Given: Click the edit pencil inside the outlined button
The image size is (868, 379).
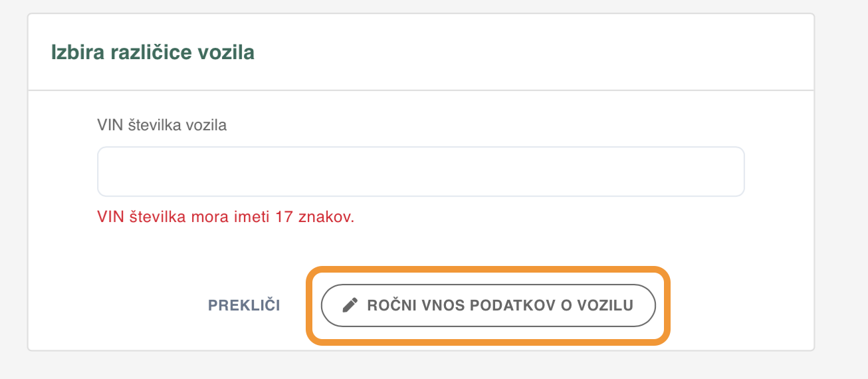Looking at the screenshot, I should (350, 305).
